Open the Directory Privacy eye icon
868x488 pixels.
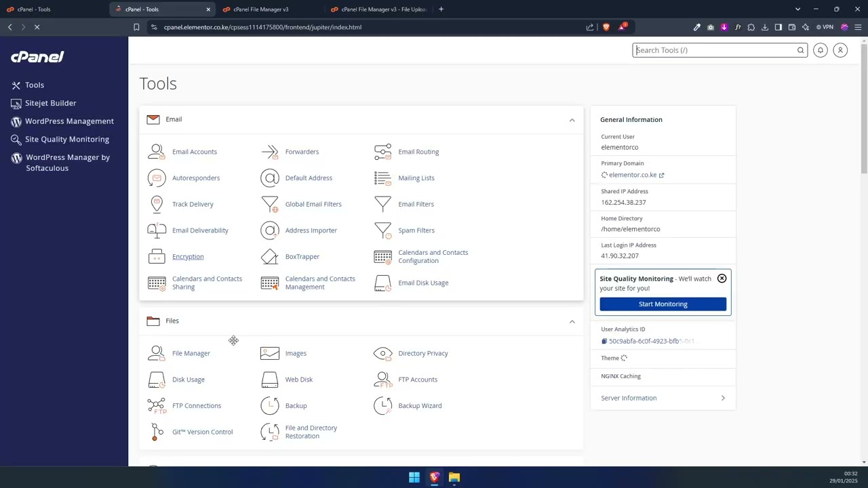coord(382,353)
